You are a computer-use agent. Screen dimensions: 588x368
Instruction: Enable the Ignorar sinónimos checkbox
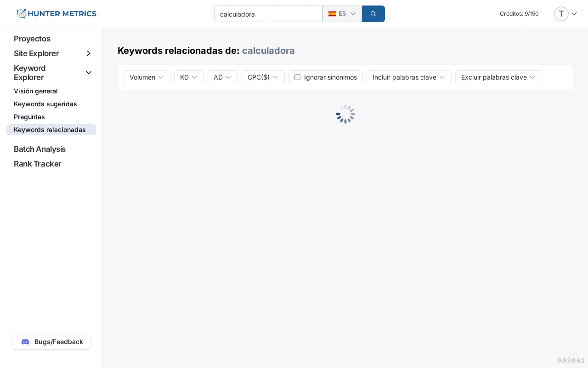[297, 77]
